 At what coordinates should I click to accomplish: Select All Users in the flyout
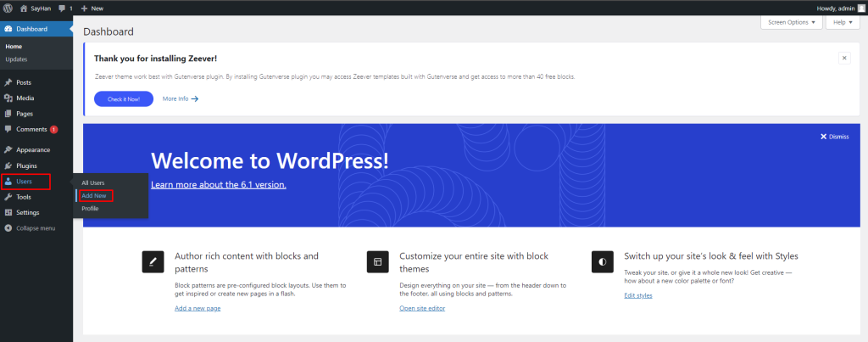click(93, 183)
